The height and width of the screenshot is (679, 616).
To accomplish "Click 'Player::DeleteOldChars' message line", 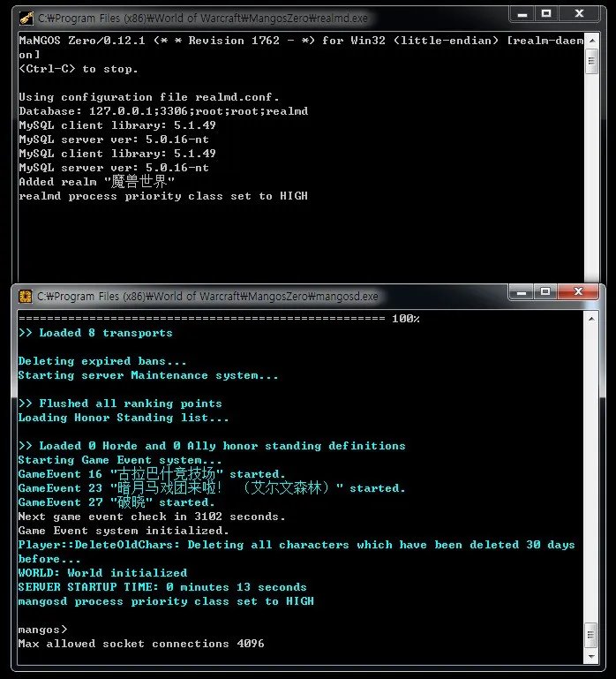I will pyautogui.click(x=297, y=552).
